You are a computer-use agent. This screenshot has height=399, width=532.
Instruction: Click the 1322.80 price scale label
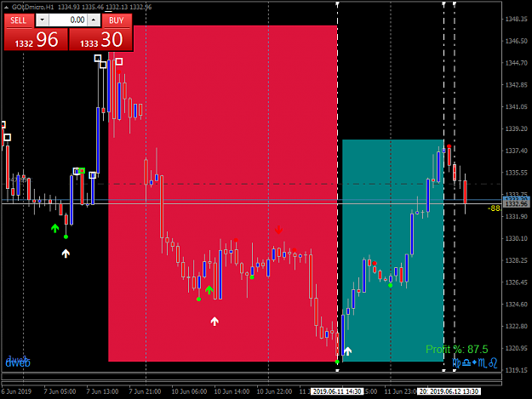coord(517,326)
